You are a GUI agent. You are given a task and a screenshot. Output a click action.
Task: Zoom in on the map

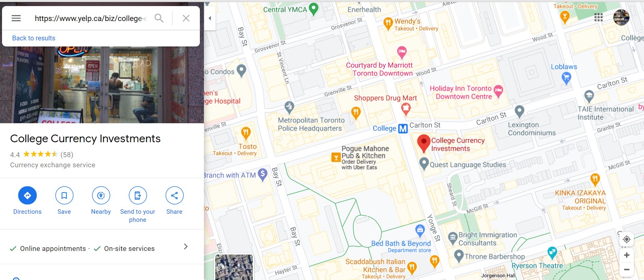click(x=627, y=255)
